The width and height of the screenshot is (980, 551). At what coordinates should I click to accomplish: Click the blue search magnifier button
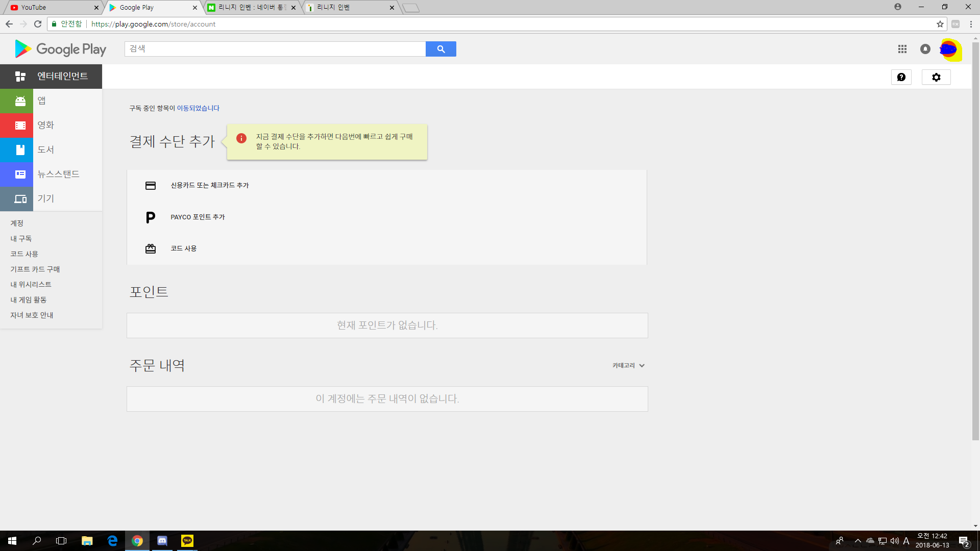[441, 49]
